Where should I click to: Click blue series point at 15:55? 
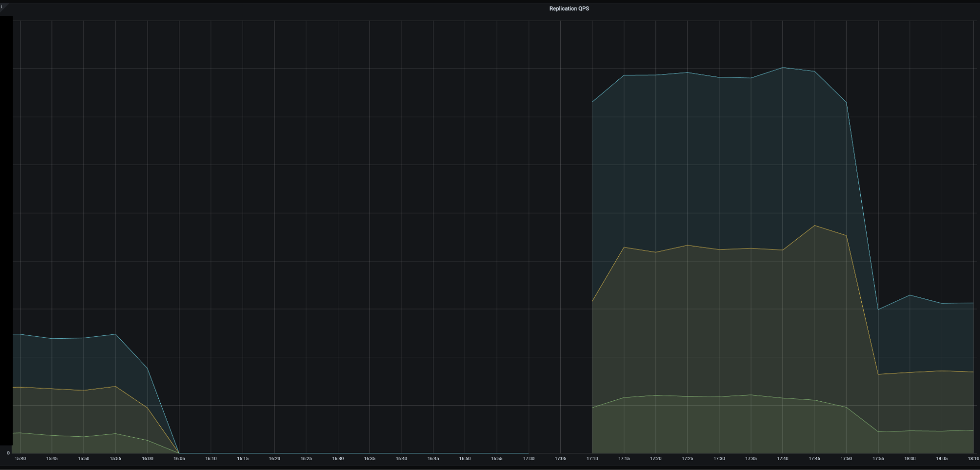click(x=115, y=334)
